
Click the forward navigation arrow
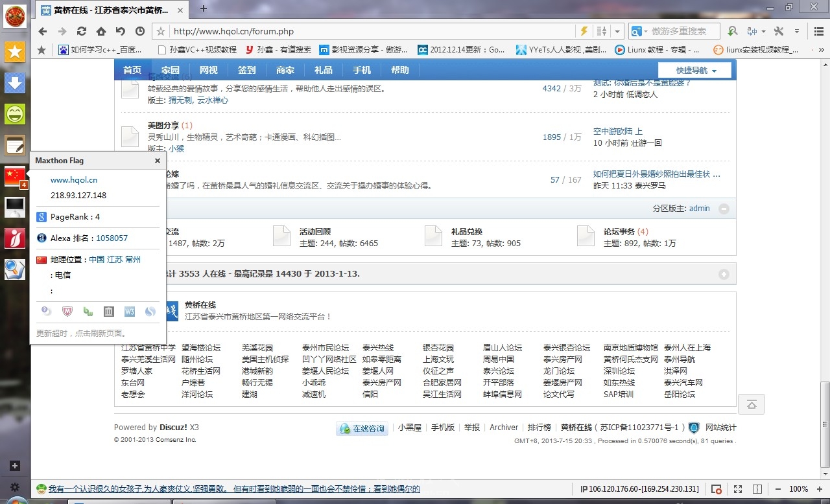pyautogui.click(x=62, y=31)
